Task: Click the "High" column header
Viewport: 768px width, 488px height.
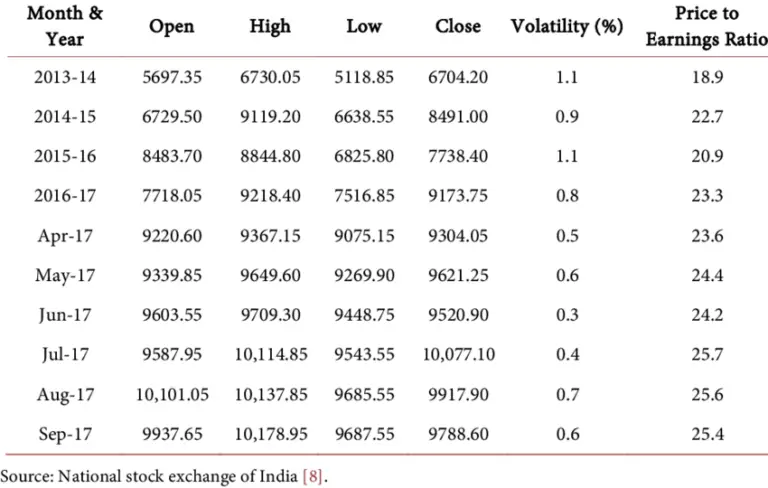Action: 270,27
